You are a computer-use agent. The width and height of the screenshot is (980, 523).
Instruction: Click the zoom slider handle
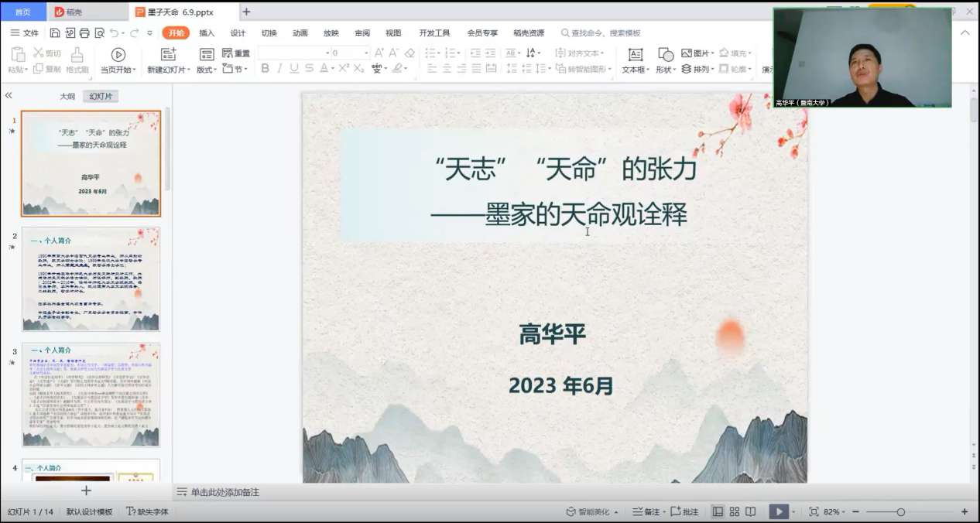900,511
